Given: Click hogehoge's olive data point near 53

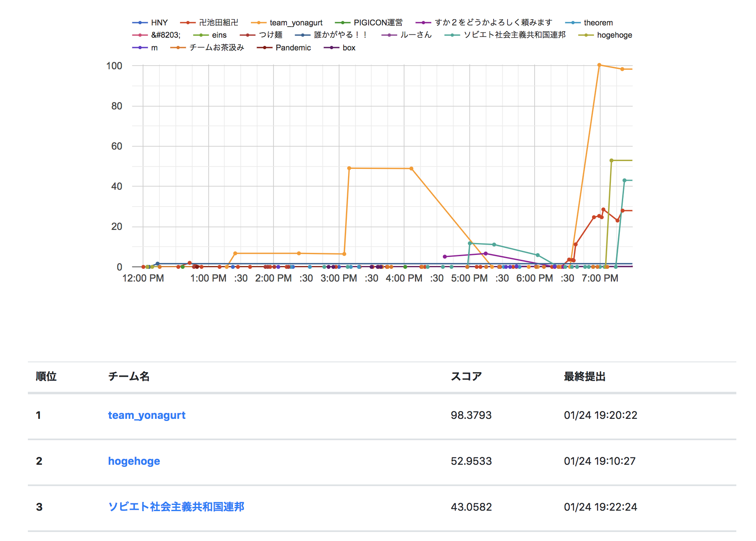Looking at the screenshot, I should click(611, 161).
